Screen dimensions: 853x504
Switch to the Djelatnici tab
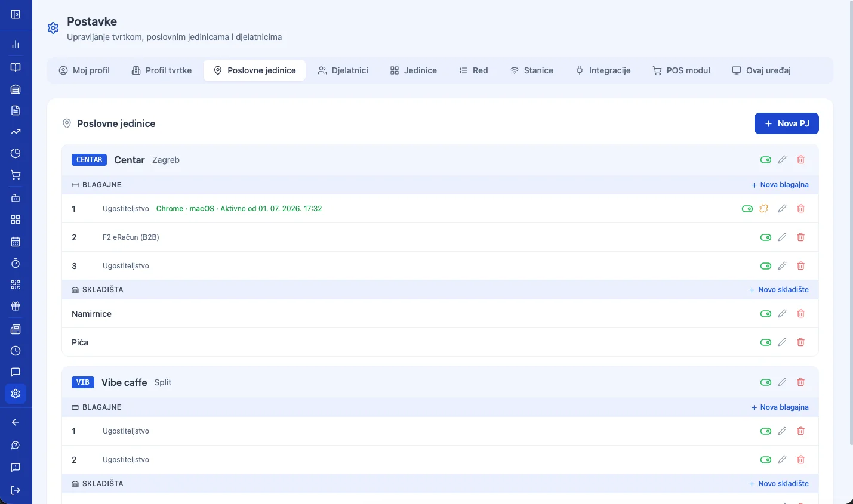tap(343, 70)
